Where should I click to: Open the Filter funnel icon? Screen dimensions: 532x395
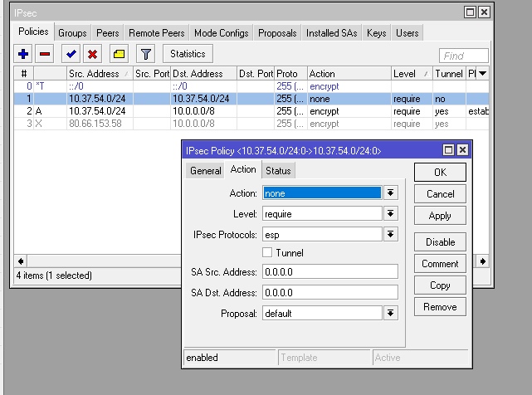click(146, 54)
